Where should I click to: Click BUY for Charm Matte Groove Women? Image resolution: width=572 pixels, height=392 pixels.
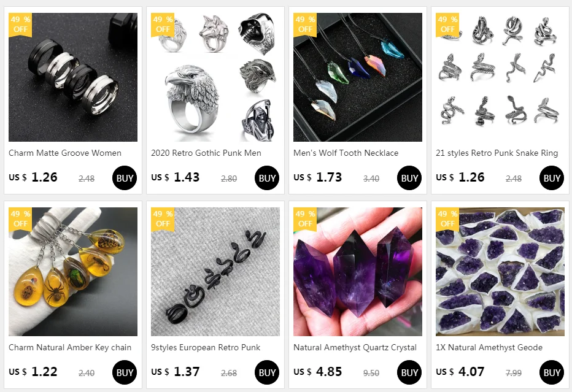(125, 178)
